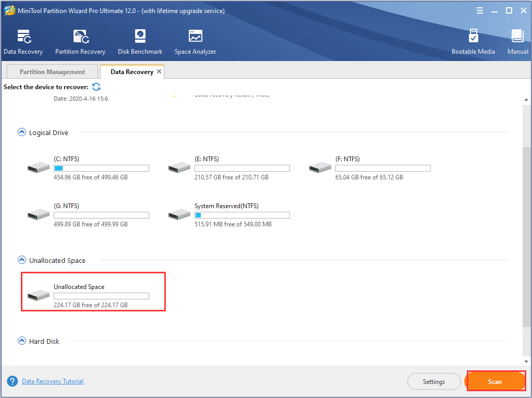Open the Data Recovery Tutorial link
The width and height of the screenshot is (532, 398).
point(53,381)
